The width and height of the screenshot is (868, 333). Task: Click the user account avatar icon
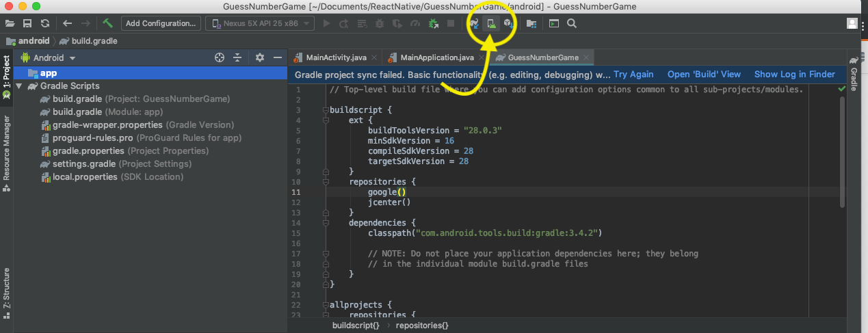tap(852, 23)
